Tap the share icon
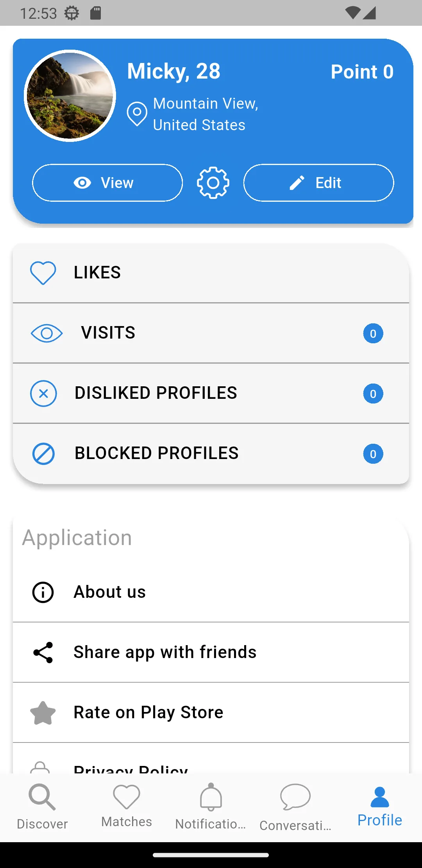 (x=43, y=652)
